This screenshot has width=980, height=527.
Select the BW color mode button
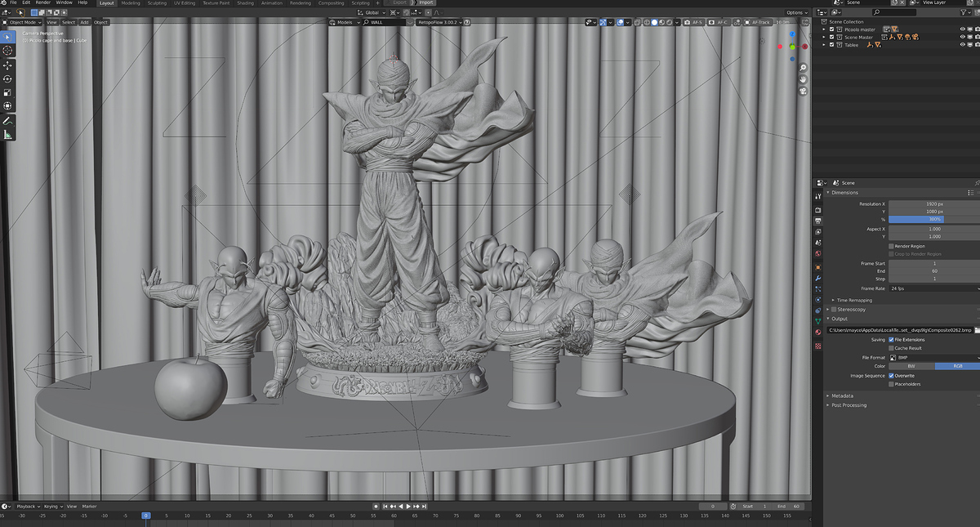point(911,366)
